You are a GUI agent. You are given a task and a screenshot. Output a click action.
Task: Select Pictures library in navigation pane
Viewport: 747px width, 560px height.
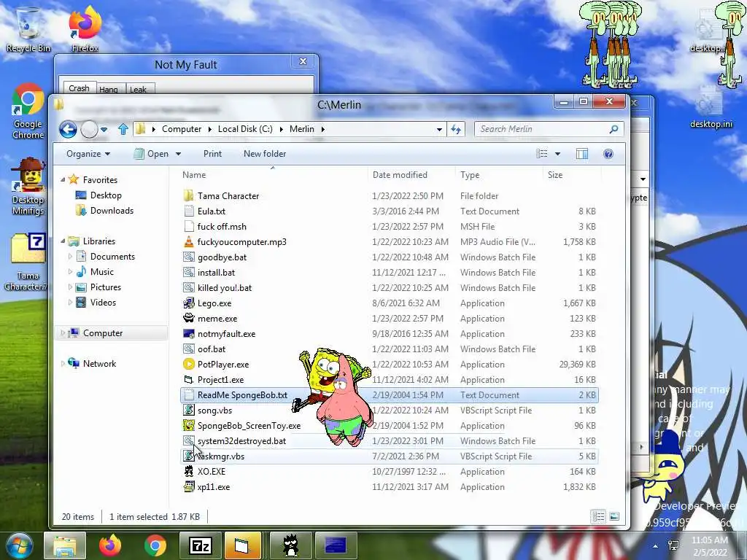106,287
